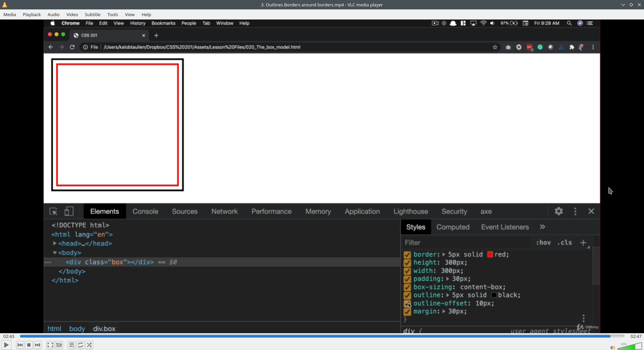Toggle the border property checkbox

pyautogui.click(x=407, y=255)
